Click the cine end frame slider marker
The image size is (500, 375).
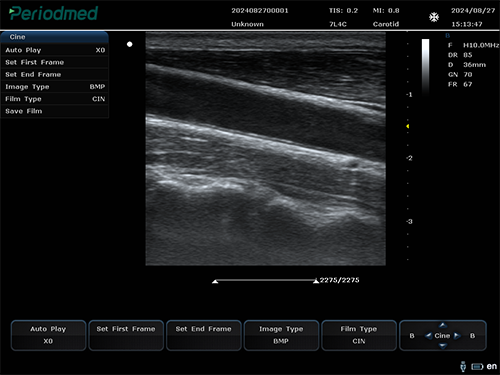(x=316, y=281)
